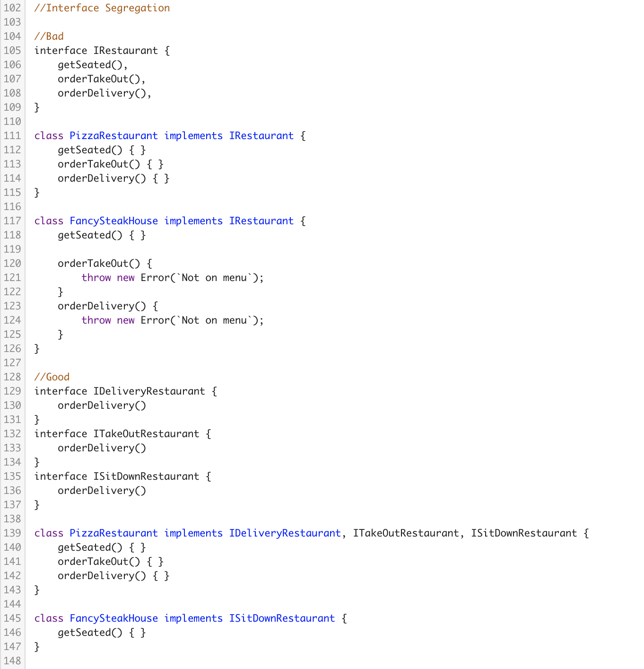
Task: Click line number 127 in the gutter
Action: coord(12,363)
